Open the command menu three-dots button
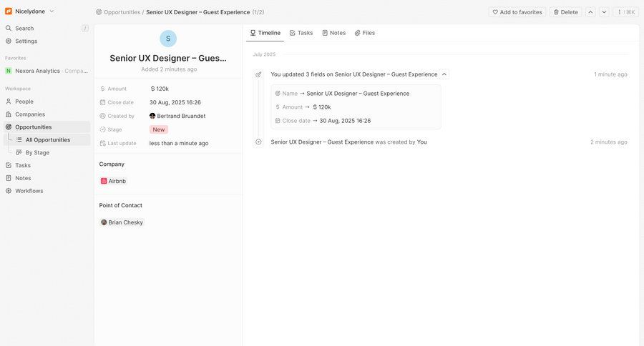Screen dimensions: 644x346 pyautogui.click(x=626, y=12)
